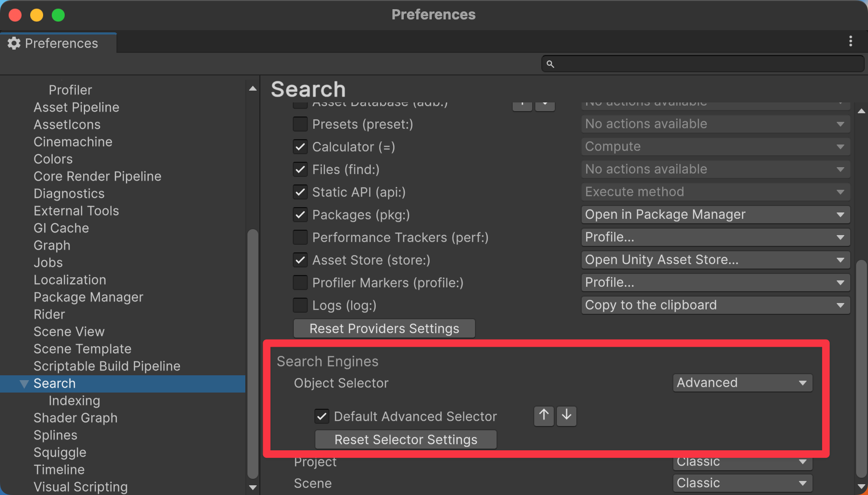Enable the Logs (log:) provider checkbox

pos(300,306)
